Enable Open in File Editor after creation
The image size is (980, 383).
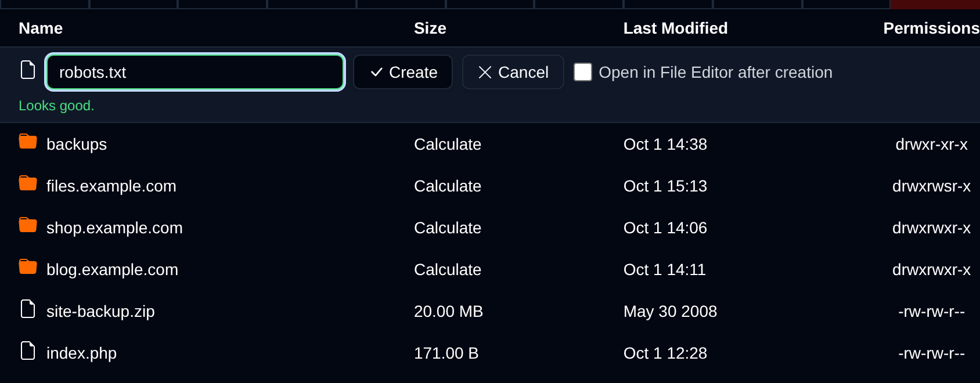coord(583,72)
